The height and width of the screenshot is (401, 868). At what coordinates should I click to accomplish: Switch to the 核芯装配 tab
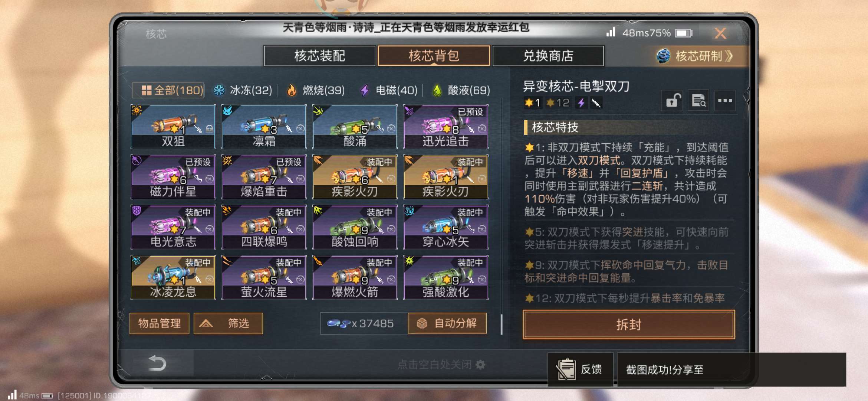(x=319, y=56)
